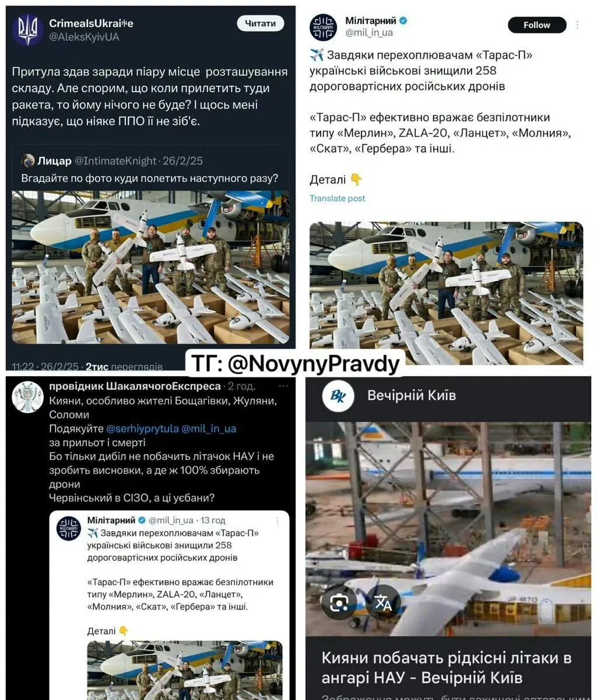Screen dimensions: 597x700
Task: Click the Читати button
Action: click(260, 23)
